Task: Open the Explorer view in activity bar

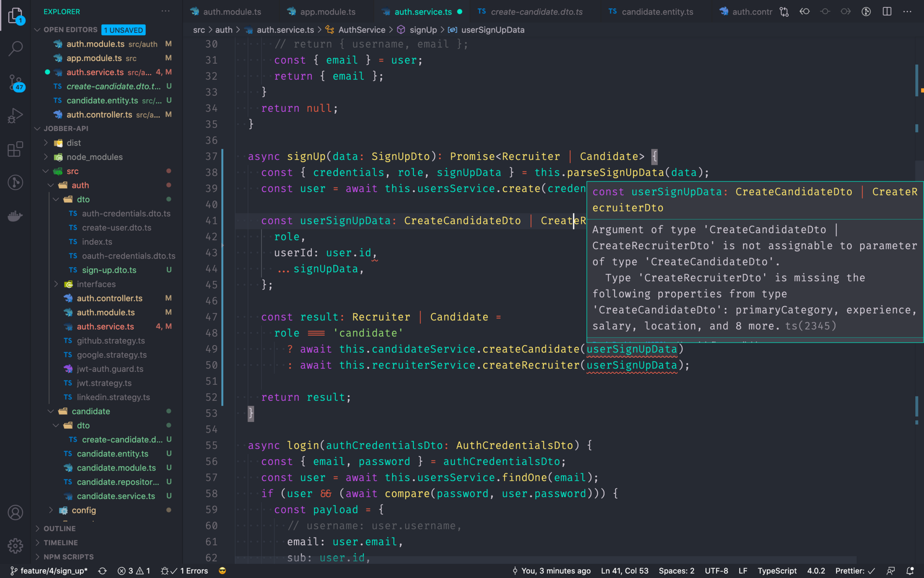Action: (x=15, y=15)
